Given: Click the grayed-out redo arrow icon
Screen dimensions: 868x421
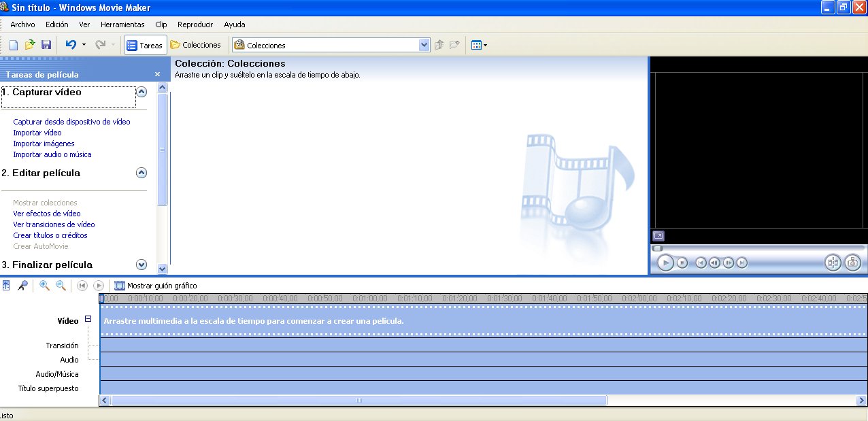Looking at the screenshot, I should (x=101, y=45).
